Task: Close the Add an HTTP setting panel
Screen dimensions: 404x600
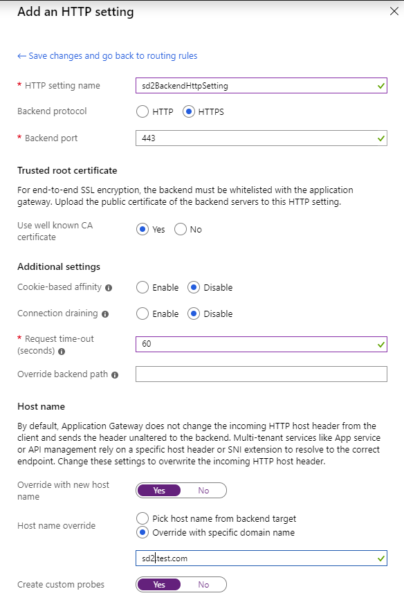Action: tap(394, 11)
